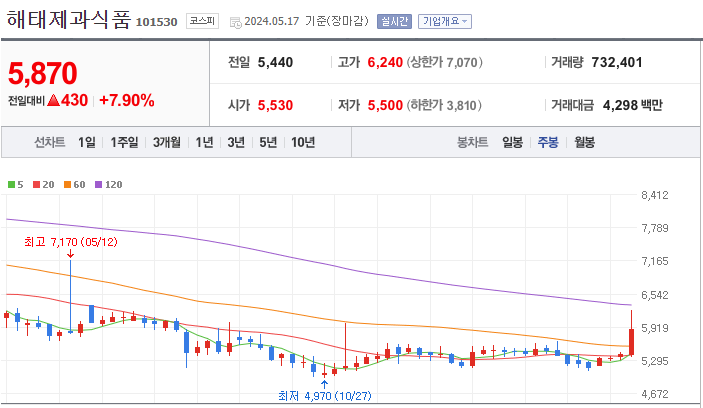The width and height of the screenshot is (703, 408).
Task: Select the 1주일 line chart tab
Action: pyautogui.click(x=124, y=142)
